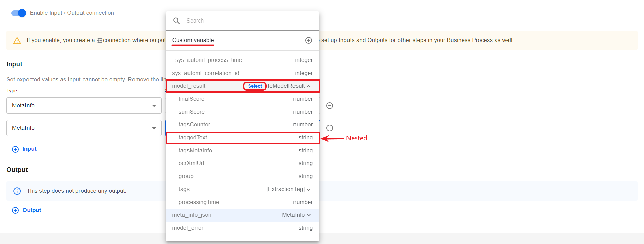The image size is (644, 244).
Task: Click the Input add link
Action: click(30, 149)
